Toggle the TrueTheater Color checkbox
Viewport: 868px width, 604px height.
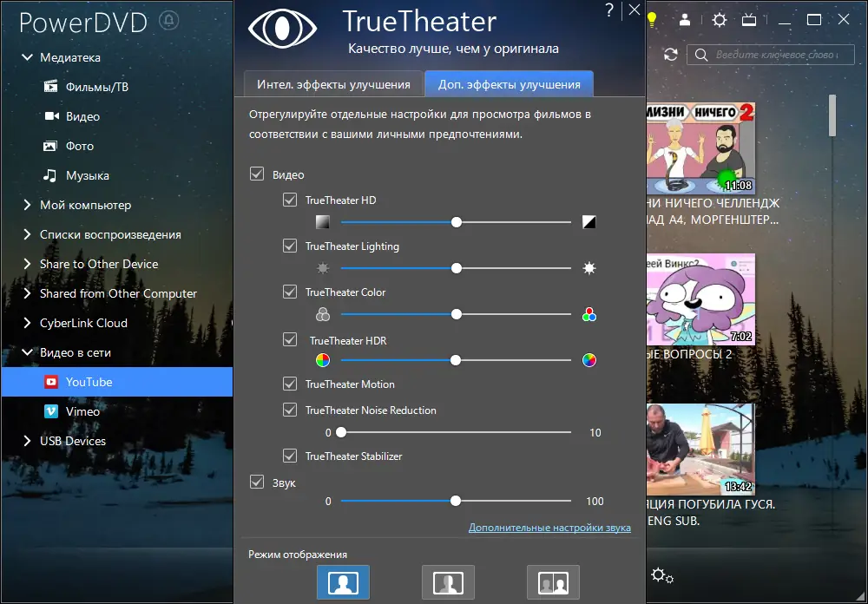click(290, 292)
